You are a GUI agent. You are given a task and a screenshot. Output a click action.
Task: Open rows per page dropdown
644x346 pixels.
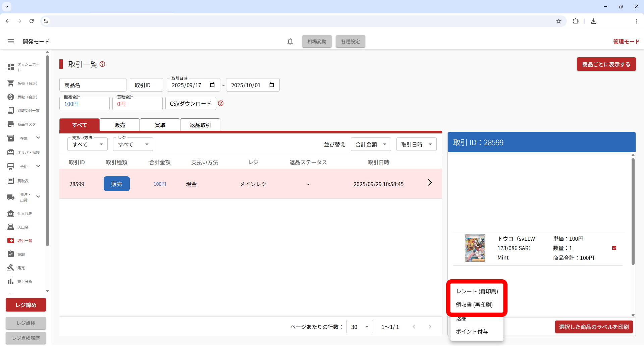(x=360, y=327)
